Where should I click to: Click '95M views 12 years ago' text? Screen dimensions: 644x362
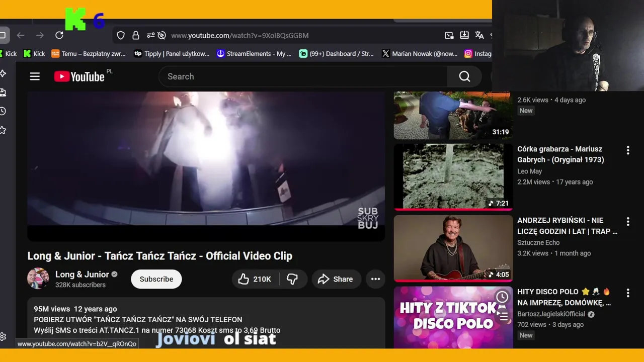pyautogui.click(x=75, y=309)
